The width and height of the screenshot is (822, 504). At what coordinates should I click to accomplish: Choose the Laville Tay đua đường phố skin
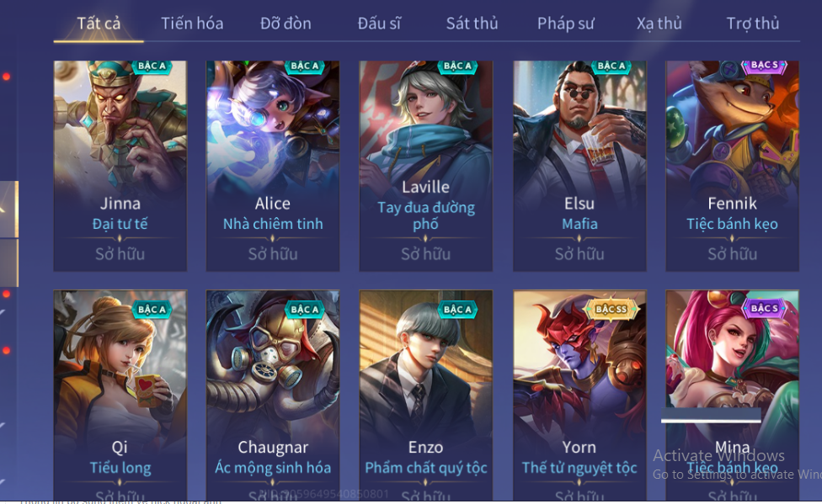425,166
